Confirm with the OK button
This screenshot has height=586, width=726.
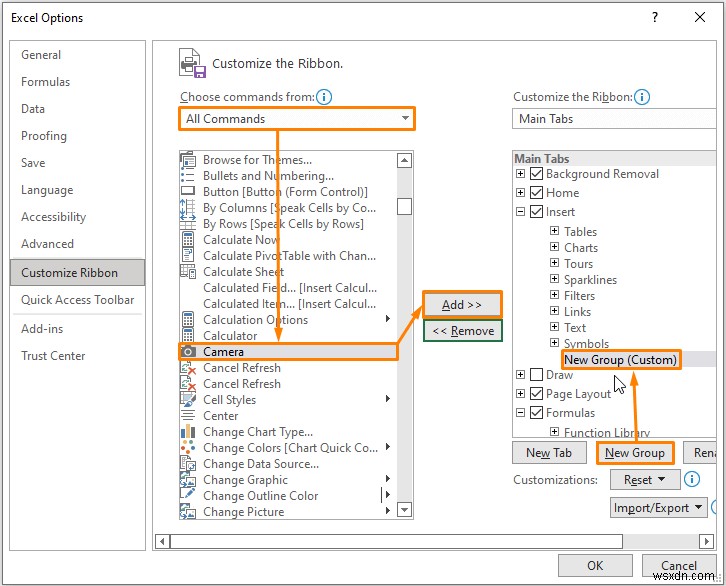point(595,566)
